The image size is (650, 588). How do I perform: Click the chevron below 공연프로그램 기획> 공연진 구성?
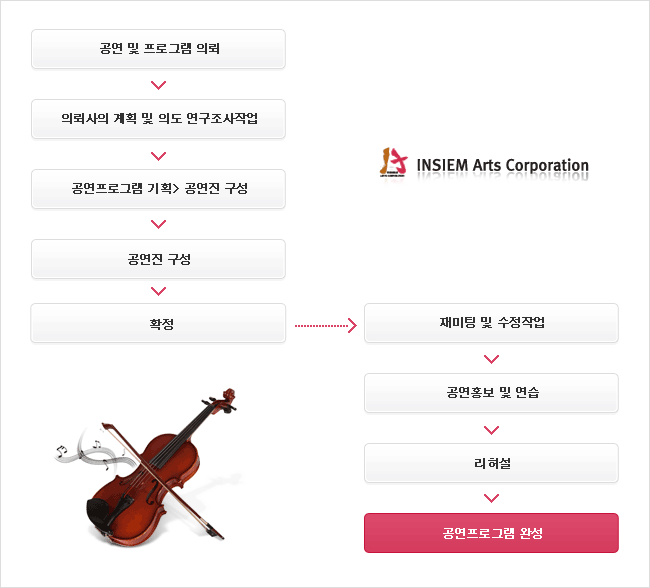158,224
